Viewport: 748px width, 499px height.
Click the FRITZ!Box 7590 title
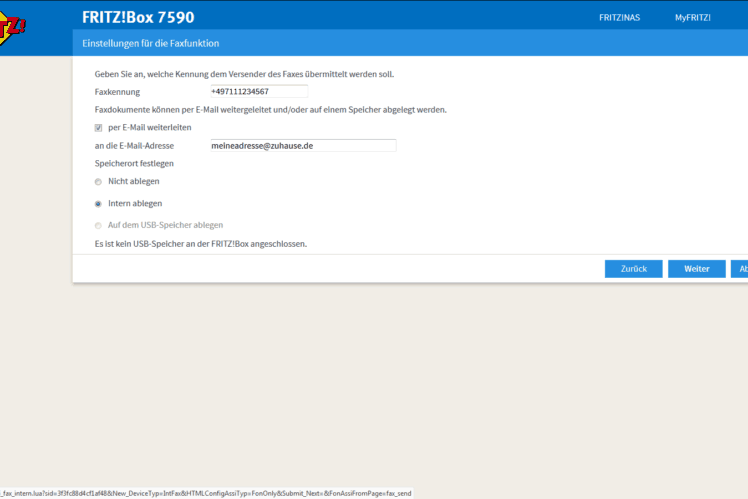[x=138, y=17]
